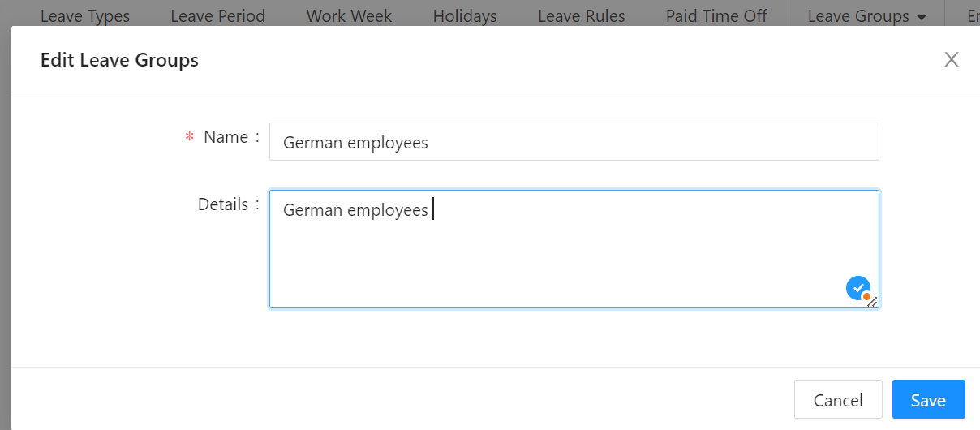
Task: Click the blue grammar checker icon in Details
Action: coord(857,288)
